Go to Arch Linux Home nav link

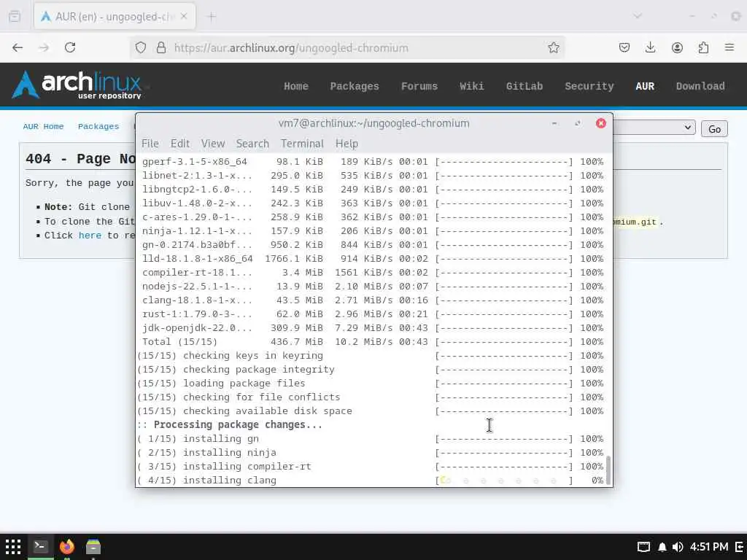[296, 86]
